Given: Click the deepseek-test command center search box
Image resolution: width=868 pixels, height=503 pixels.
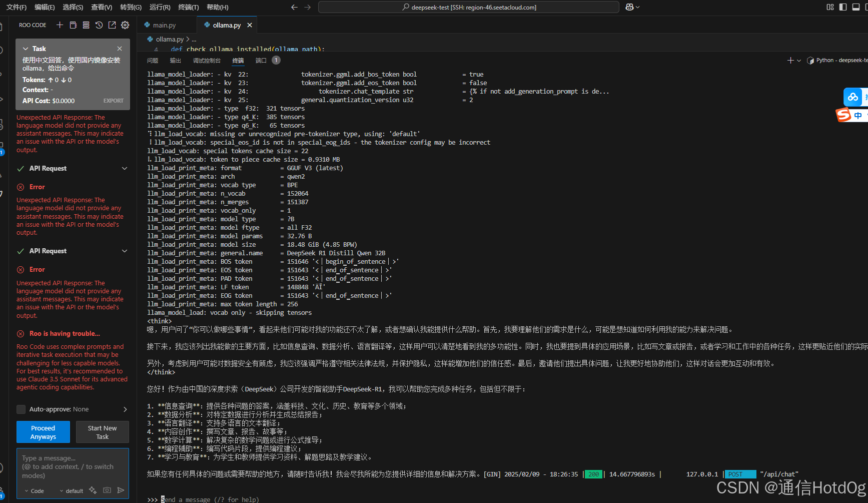Looking at the screenshot, I should (469, 7).
